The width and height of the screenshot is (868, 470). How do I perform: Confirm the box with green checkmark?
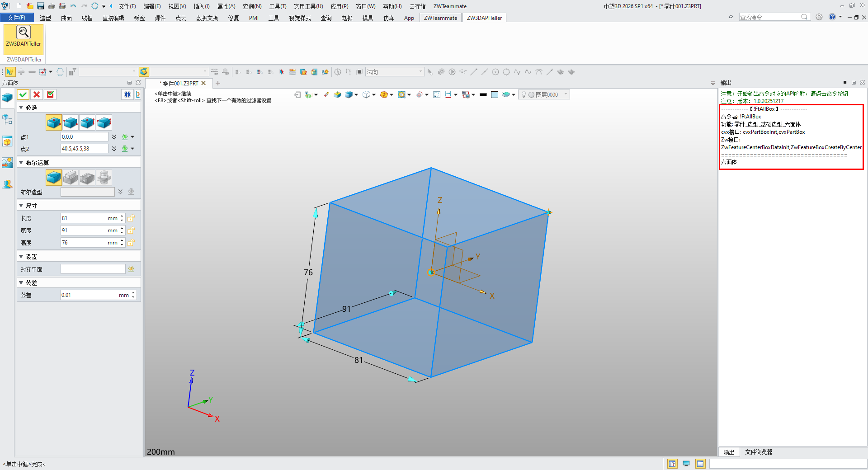23,94
